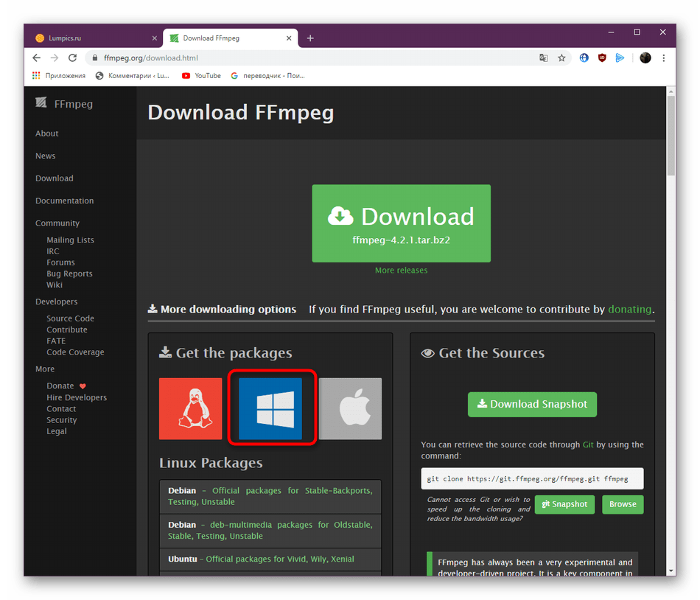
Task: Switch to the Download FFmpeg tab
Action: point(231,38)
